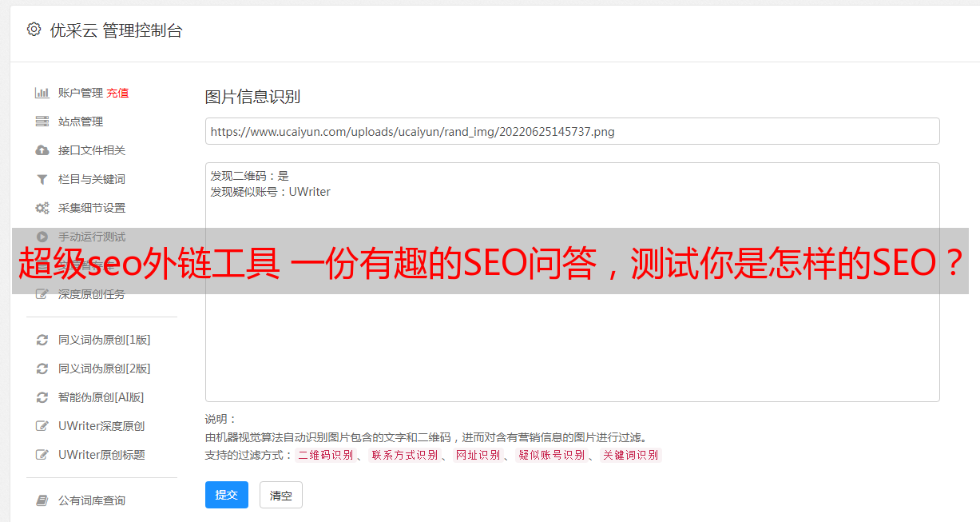Select 同义词伪原创[1版] in the sidebar
This screenshot has height=522, width=980.
point(105,340)
